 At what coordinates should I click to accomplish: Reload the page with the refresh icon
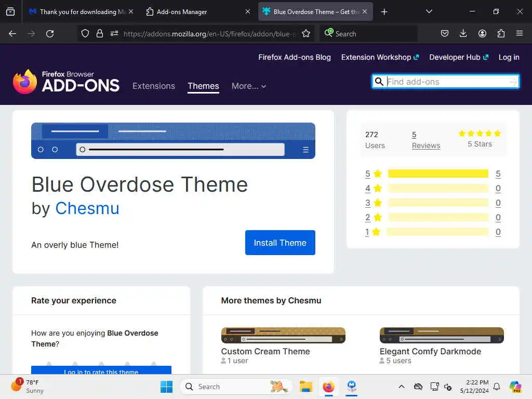pyautogui.click(x=50, y=34)
